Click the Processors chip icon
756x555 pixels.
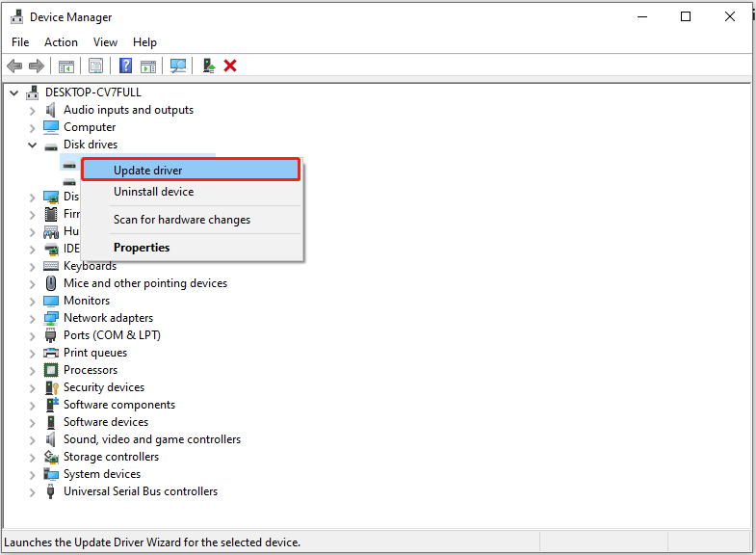[51, 370]
